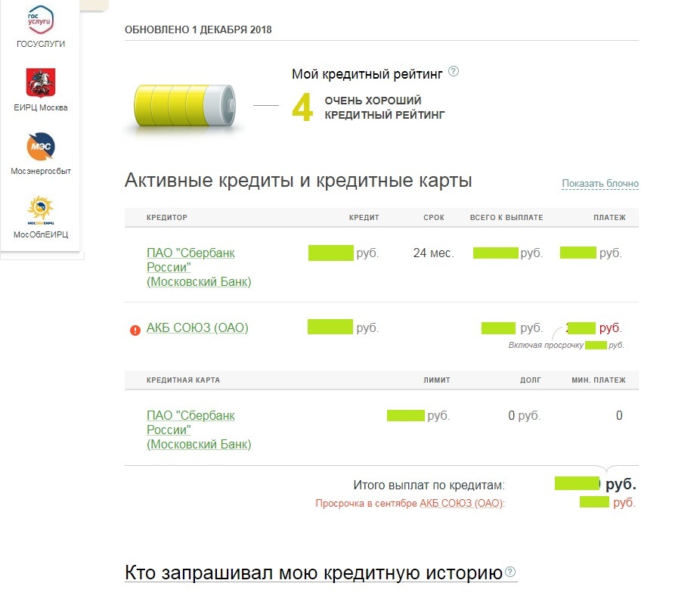Click the red overdue warning icon
Screen dimensions: 700x605
(135, 330)
